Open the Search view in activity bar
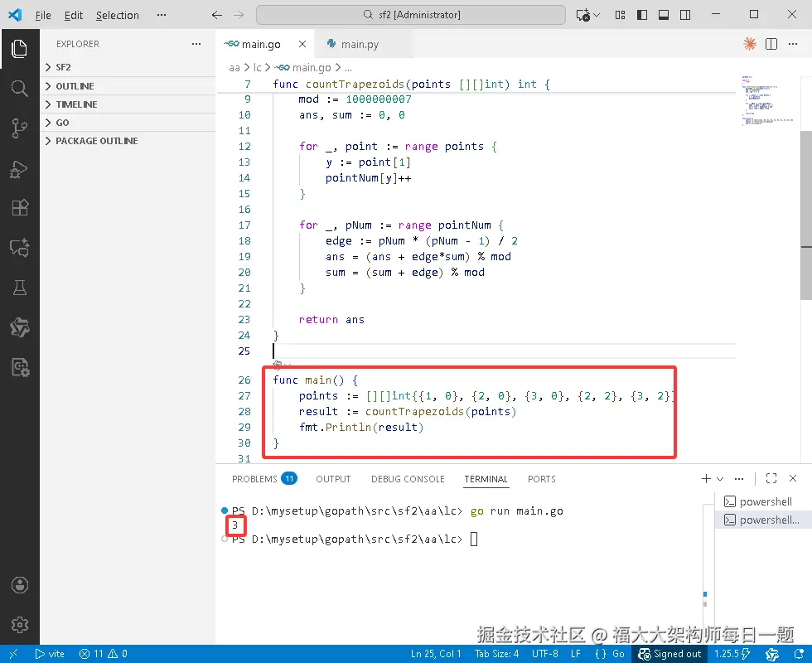 (x=19, y=89)
